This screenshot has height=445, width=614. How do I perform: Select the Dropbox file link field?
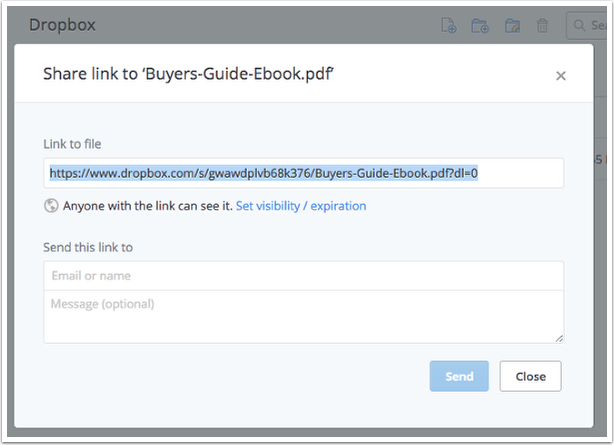pyautogui.click(x=303, y=173)
